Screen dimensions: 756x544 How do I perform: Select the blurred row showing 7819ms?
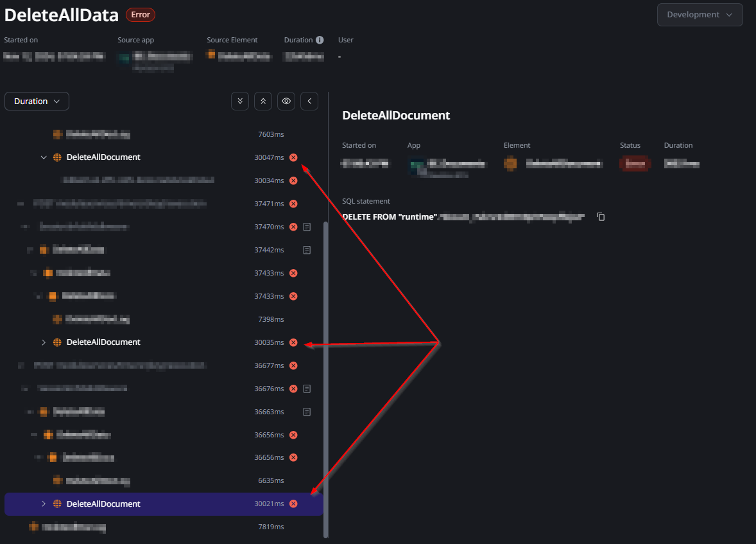coord(164,527)
